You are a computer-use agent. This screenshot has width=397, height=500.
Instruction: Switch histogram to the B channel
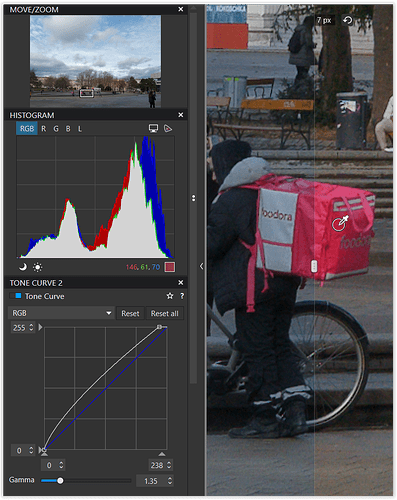pos(68,129)
